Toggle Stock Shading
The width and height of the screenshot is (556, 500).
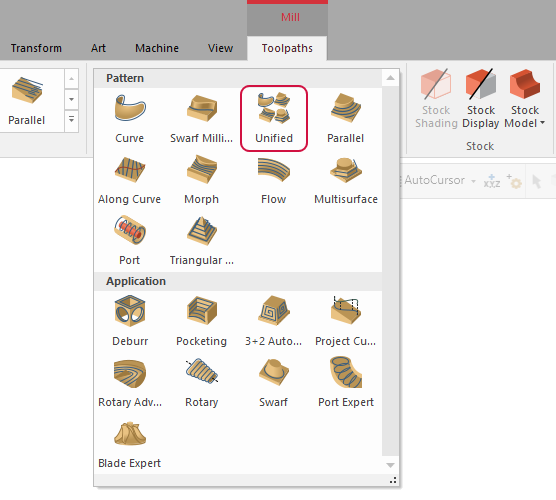(x=436, y=99)
